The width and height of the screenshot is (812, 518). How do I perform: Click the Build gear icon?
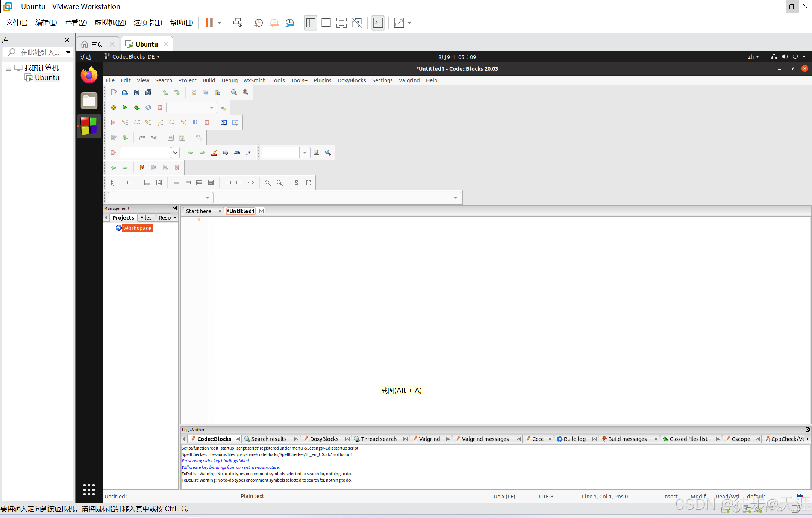click(114, 108)
